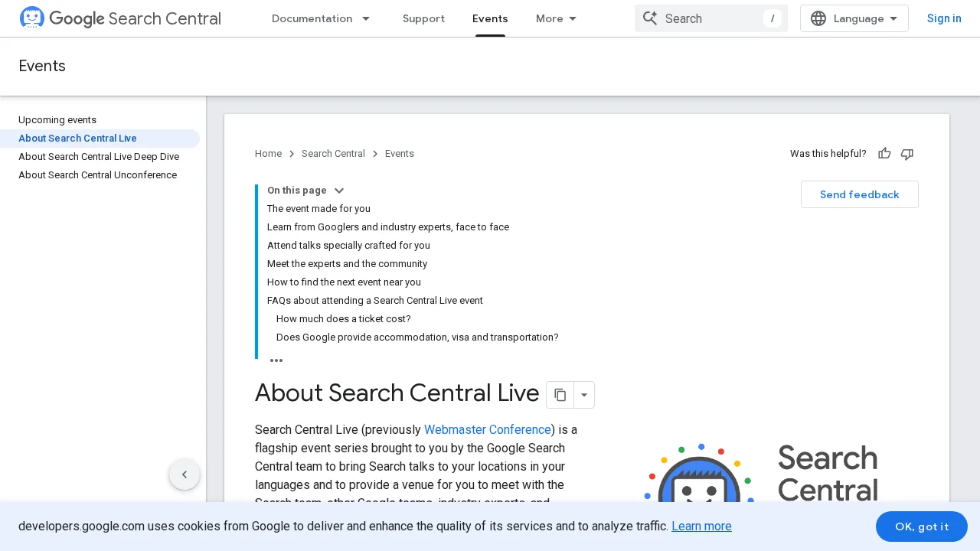Viewport: 980px width, 551px height.
Task: Select the Events tab
Action: tap(490, 18)
